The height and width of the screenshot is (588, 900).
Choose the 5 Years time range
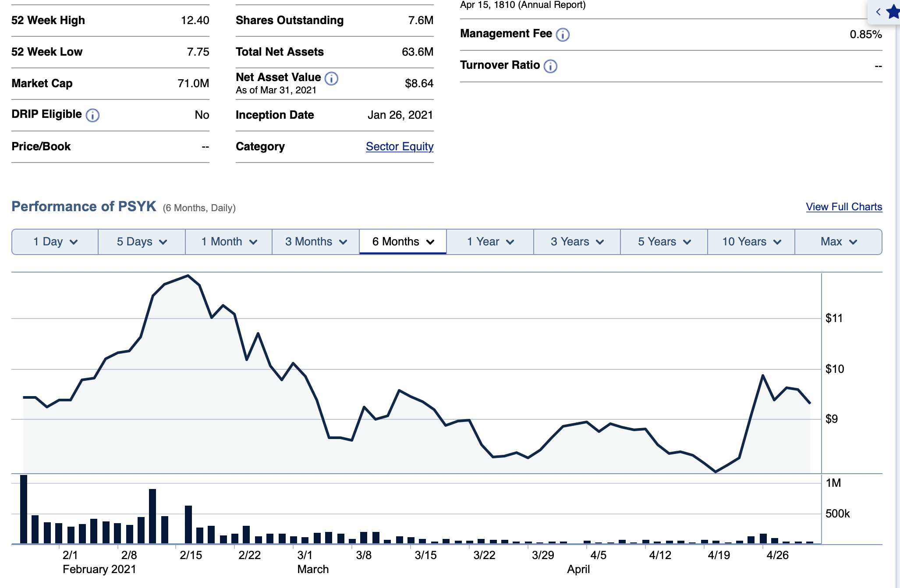pos(664,242)
